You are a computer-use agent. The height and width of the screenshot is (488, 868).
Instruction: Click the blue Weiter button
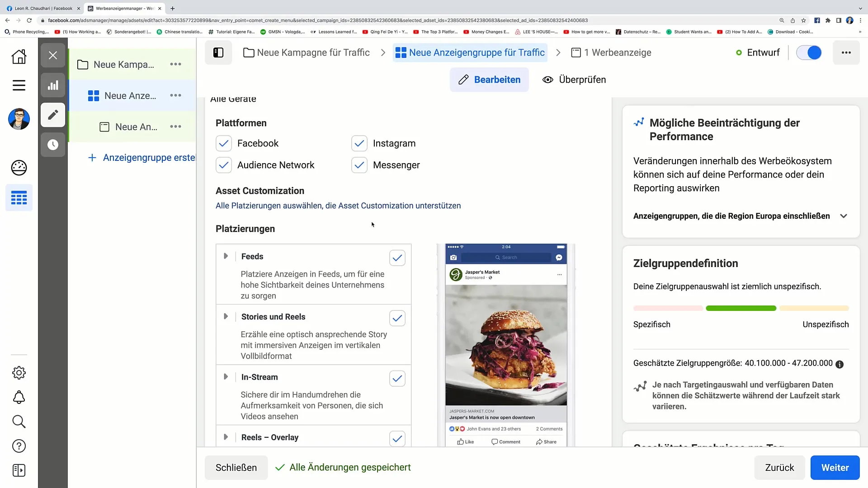pyautogui.click(x=835, y=468)
